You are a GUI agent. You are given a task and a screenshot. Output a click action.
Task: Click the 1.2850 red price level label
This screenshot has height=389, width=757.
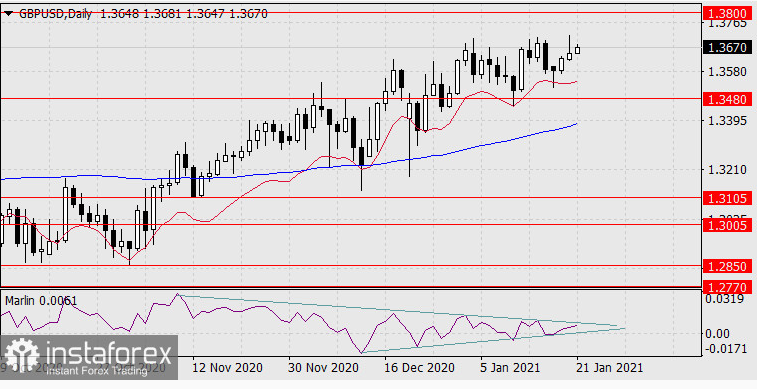click(728, 266)
